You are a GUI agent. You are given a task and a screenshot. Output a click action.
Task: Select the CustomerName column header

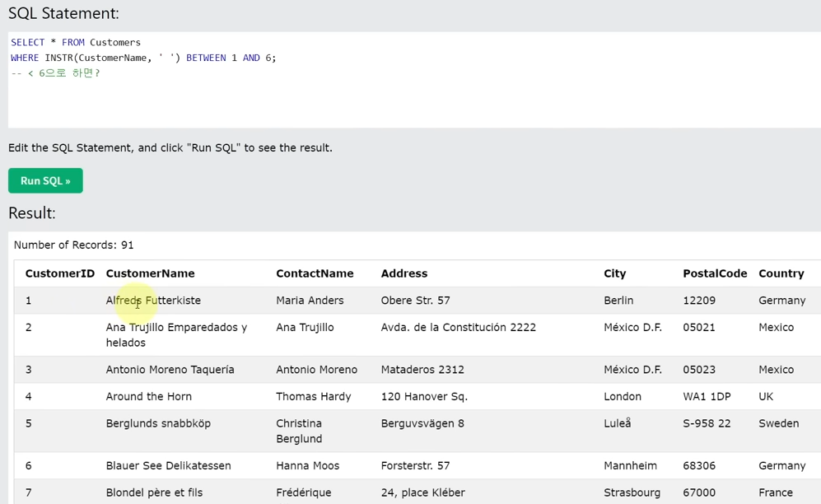click(x=150, y=273)
